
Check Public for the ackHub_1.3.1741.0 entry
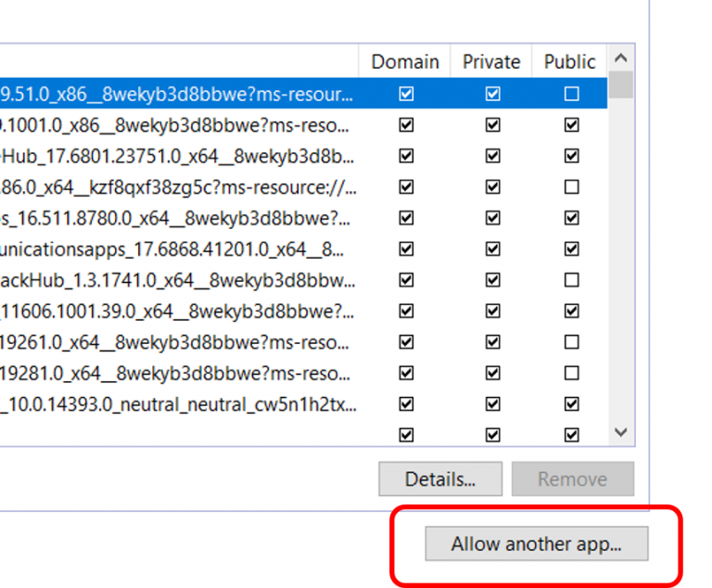[572, 280]
